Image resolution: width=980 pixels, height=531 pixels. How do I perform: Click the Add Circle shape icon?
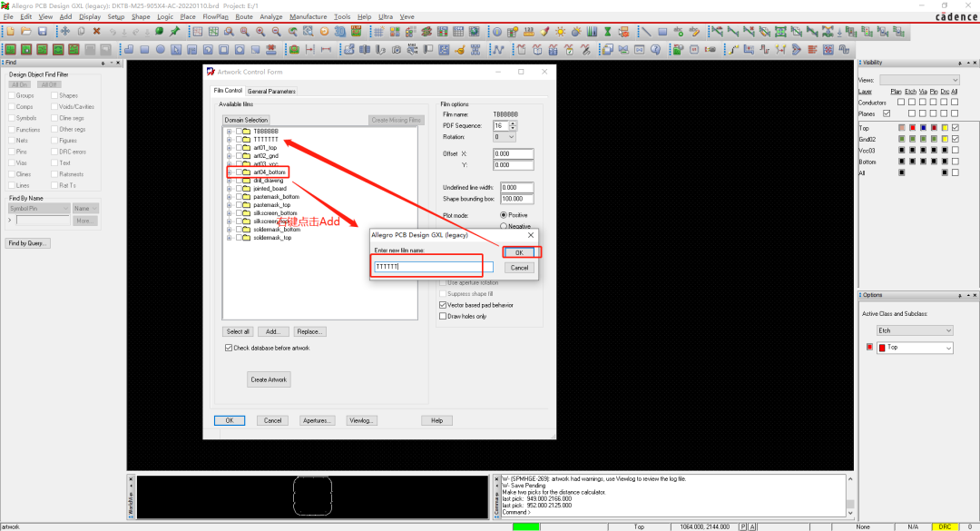[x=161, y=49]
